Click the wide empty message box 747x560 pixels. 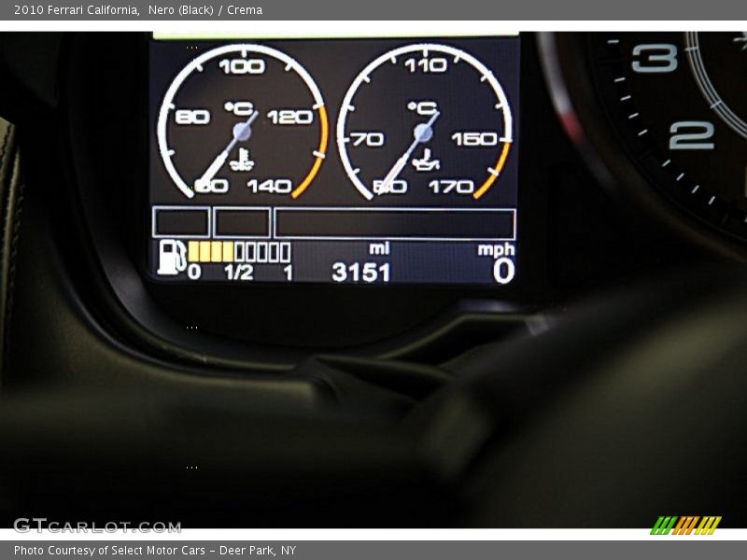pos(395,223)
